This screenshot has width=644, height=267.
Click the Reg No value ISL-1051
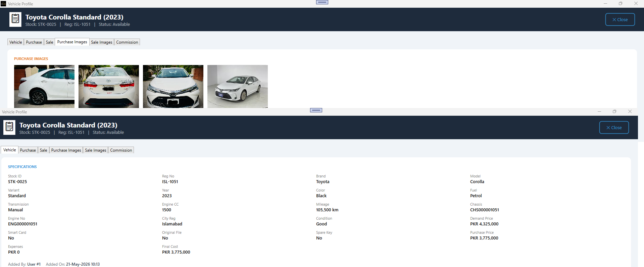[x=170, y=182]
